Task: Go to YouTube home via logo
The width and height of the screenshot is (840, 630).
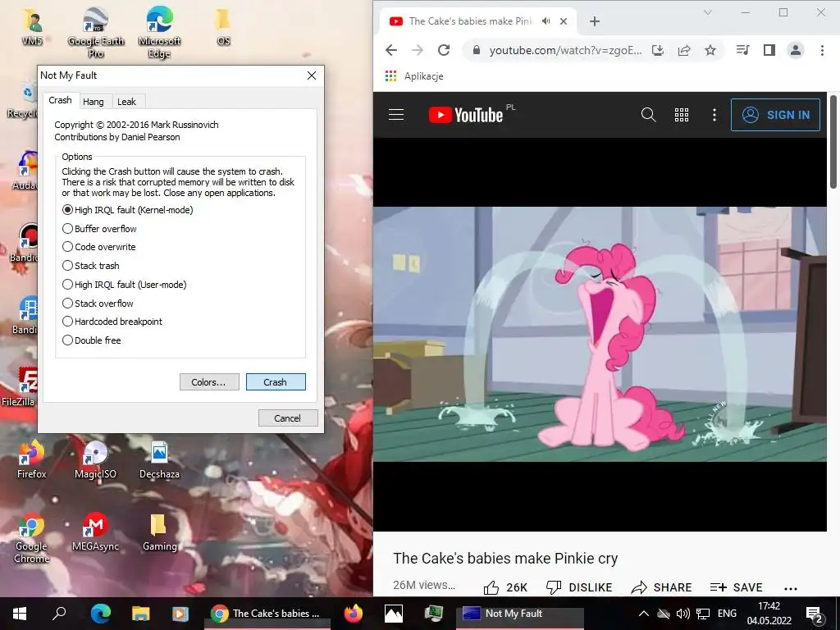Action: [466, 115]
